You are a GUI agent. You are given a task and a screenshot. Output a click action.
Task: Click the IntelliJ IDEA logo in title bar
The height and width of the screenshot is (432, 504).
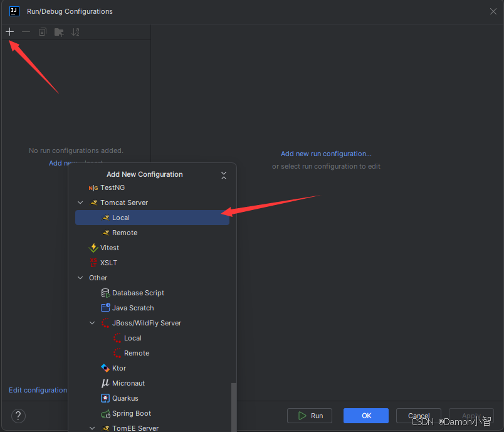click(x=14, y=11)
